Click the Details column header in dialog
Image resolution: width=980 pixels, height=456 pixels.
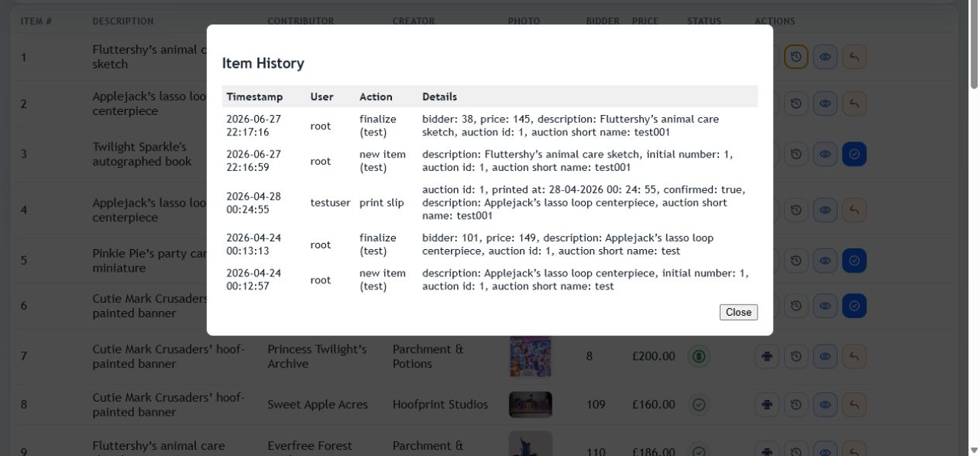[x=439, y=97]
